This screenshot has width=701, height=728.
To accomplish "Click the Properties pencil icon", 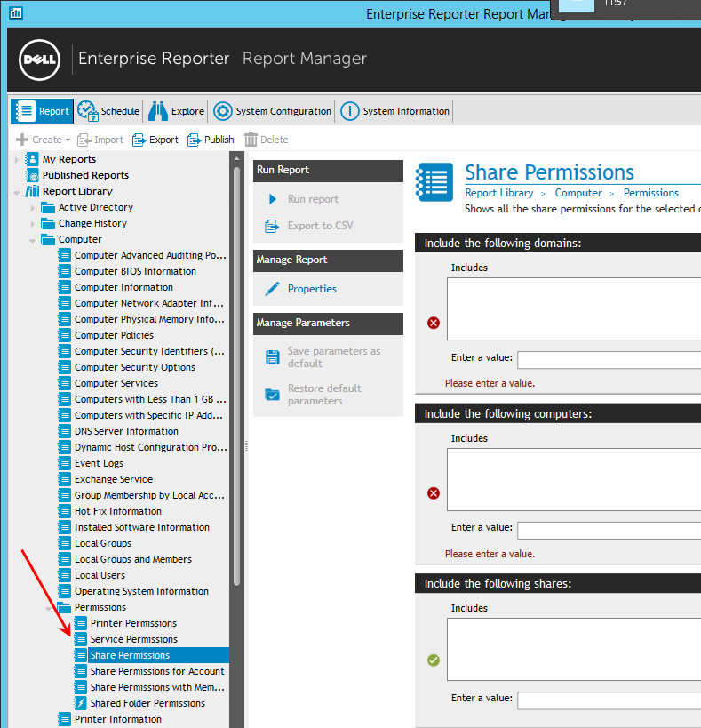I will coord(273,289).
